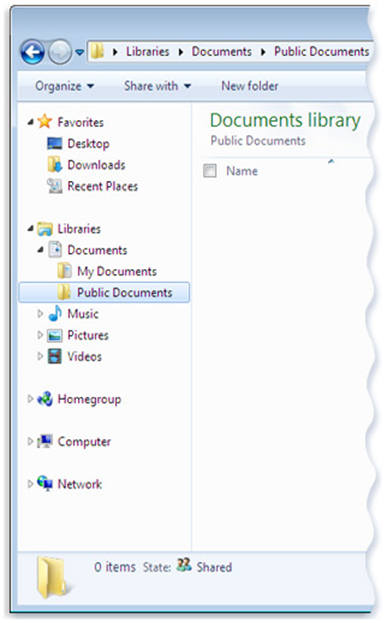Open Desktop from Favorites

coord(88,143)
